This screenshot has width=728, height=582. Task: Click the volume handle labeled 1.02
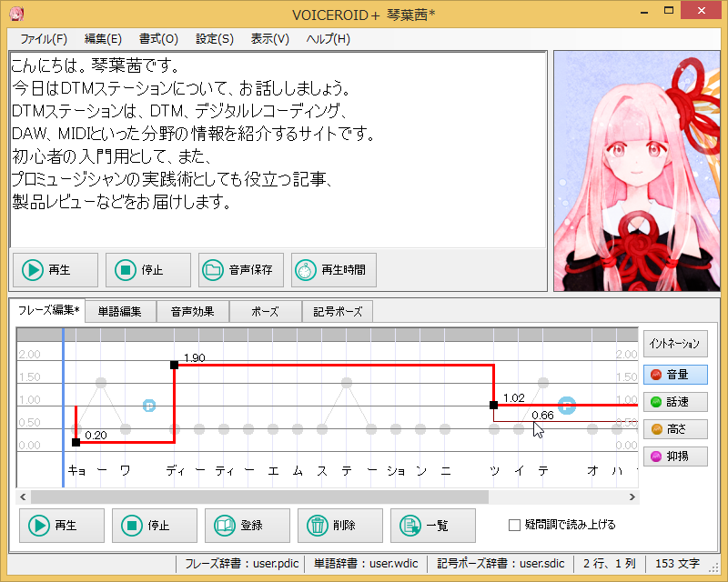coord(493,406)
